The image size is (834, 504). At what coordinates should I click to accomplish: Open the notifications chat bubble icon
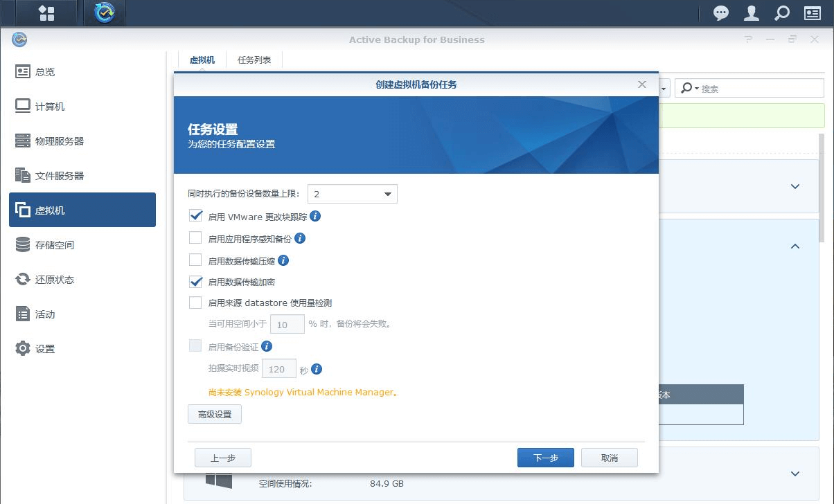[x=721, y=13]
